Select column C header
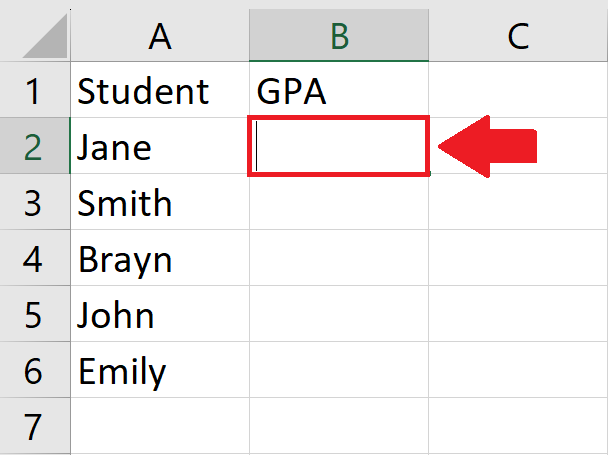The image size is (608, 455). 518,35
